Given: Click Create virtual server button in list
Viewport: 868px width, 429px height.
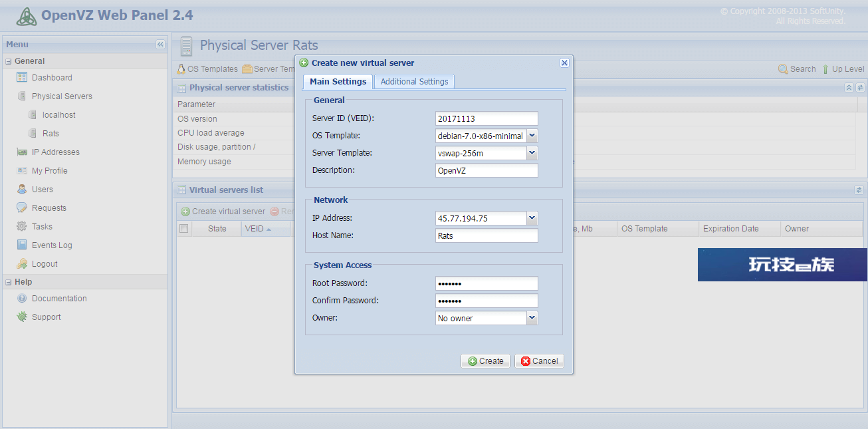Looking at the screenshot, I should point(223,212).
